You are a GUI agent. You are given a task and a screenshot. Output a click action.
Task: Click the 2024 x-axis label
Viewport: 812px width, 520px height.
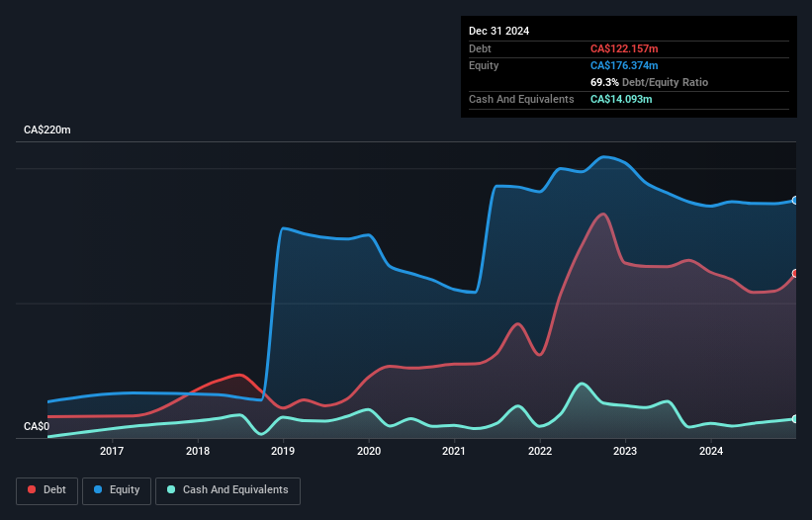tap(711, 451)
